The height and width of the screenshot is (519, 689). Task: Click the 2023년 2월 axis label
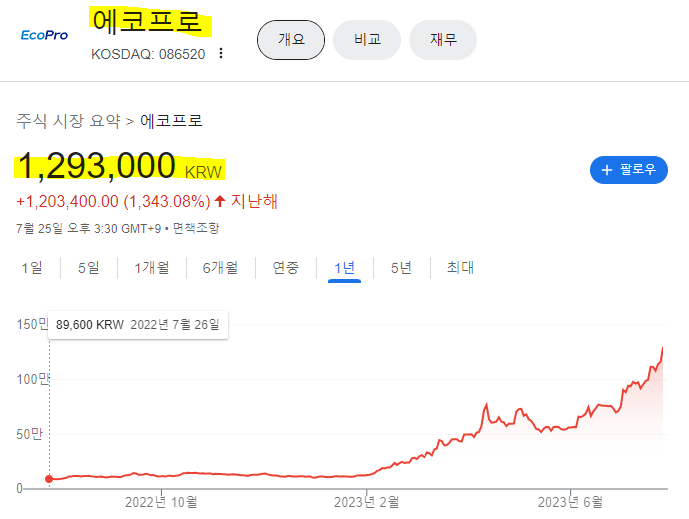[366, 502]
